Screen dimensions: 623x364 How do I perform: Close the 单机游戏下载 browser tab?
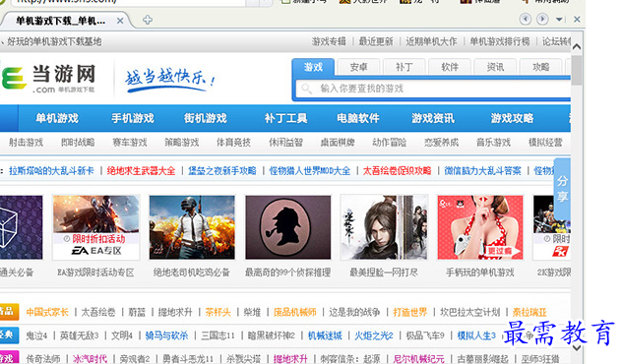pos(120,21)
